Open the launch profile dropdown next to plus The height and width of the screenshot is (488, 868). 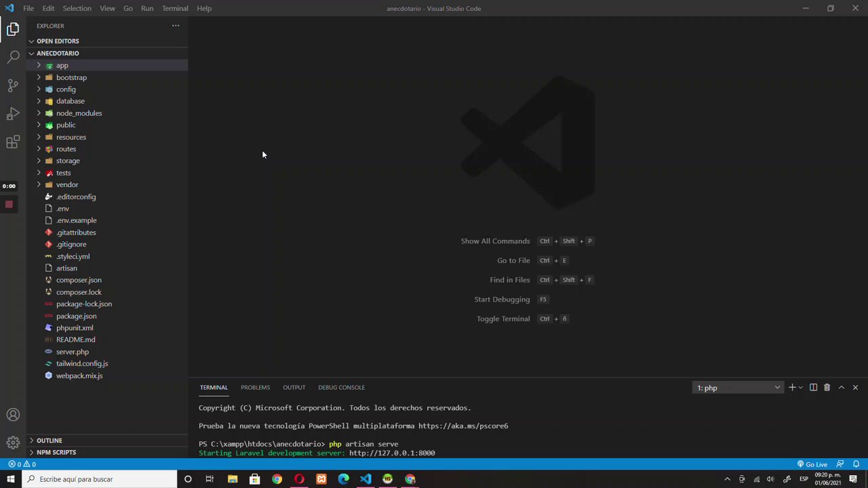[x=801, y=388]
